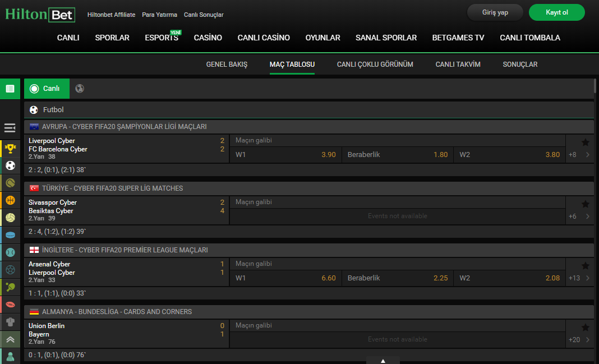Open the BETGAMES TV menu item
The height and width of the screenshot is (364, 599).
point(458,38)
